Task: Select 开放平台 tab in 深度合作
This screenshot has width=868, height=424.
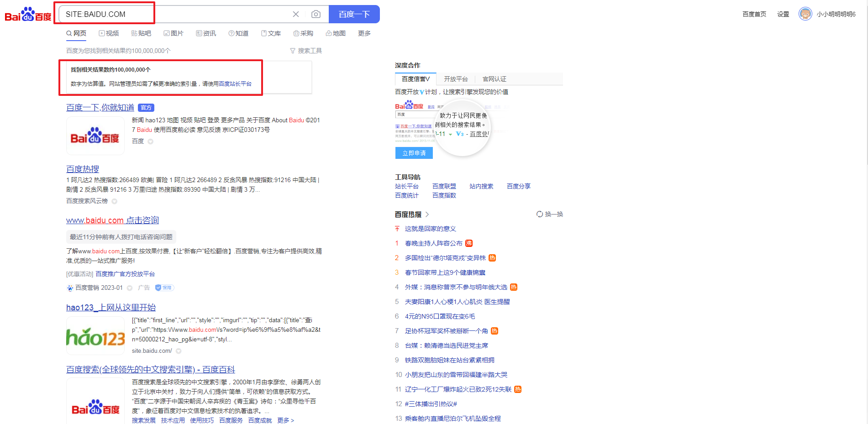Action: (456, 79)
